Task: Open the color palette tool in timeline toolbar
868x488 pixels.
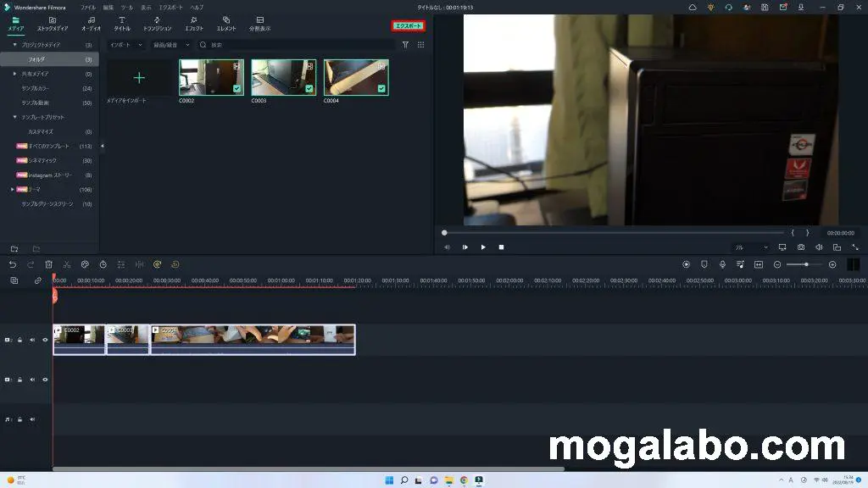Action: 85,264
